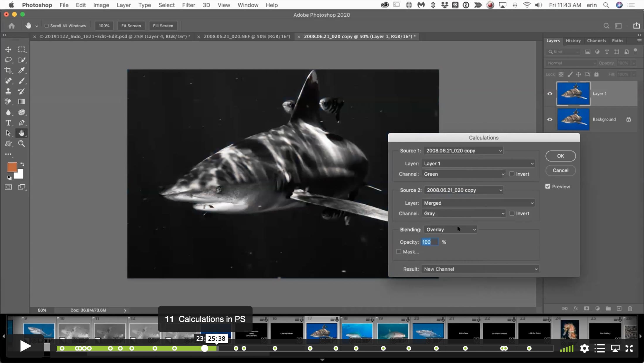Click the Fit Screen button
Viewport: 644px width, 363px height.
(131, 26)
